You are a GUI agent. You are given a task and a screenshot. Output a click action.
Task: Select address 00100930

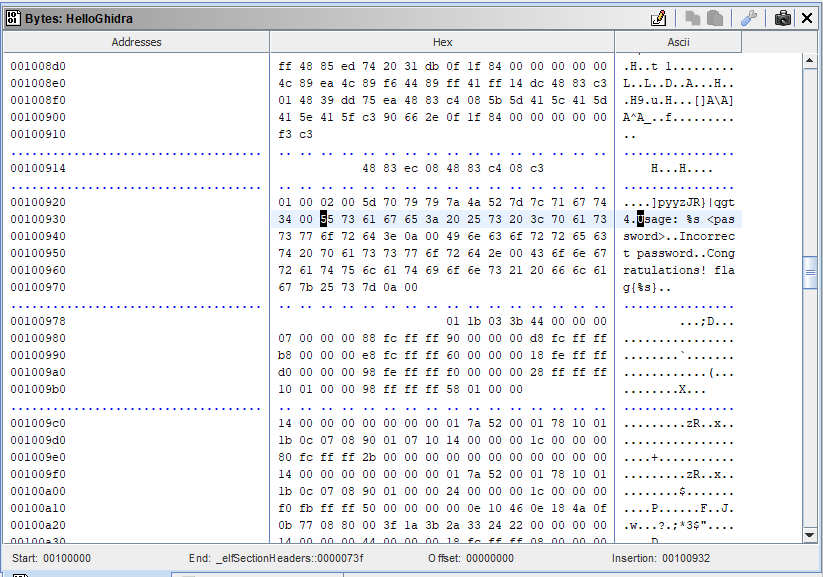38,219
